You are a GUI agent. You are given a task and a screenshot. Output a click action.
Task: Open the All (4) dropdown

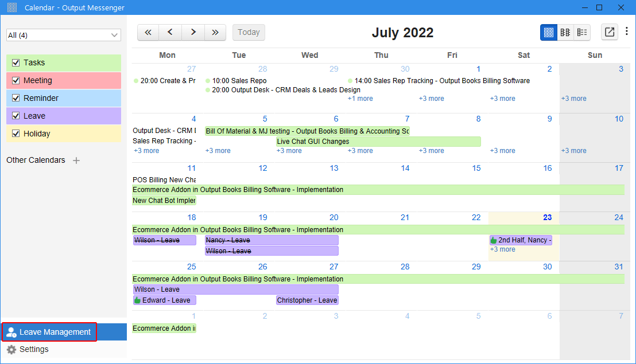pos(64,35)
